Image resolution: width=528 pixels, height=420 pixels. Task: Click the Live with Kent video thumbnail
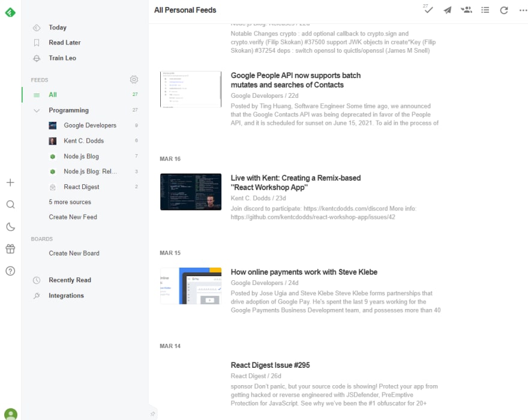coord(191,192)
